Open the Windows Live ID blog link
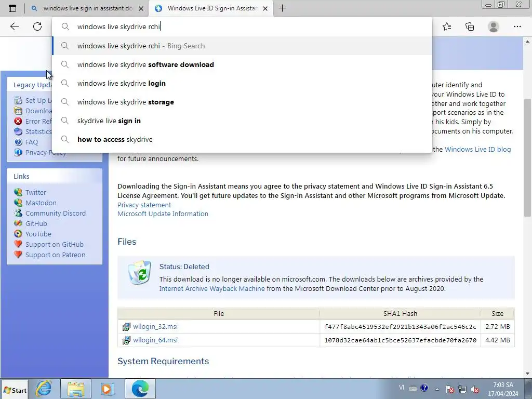The image size is (532, 399). pos(478,149)
